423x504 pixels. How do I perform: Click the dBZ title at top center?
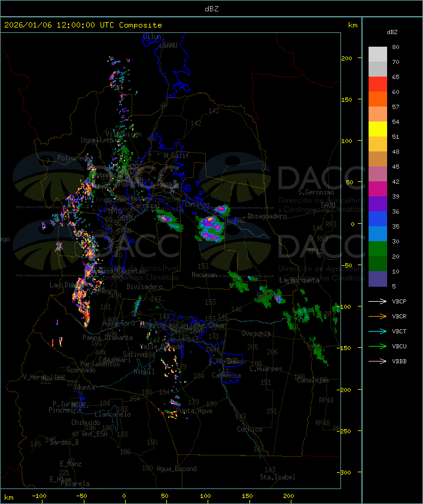click(211, 8)
